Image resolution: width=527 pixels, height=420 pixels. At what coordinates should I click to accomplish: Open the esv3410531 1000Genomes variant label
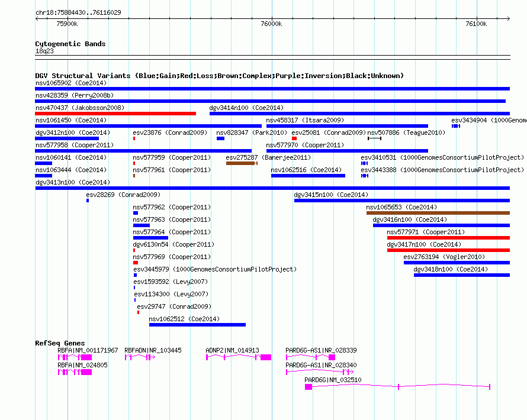pos(443,157)
